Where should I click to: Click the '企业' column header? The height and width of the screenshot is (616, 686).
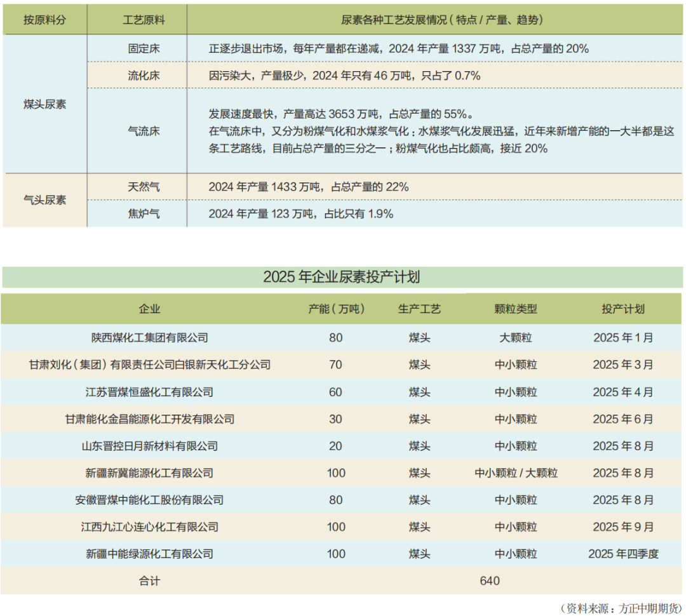click(150, 309)
